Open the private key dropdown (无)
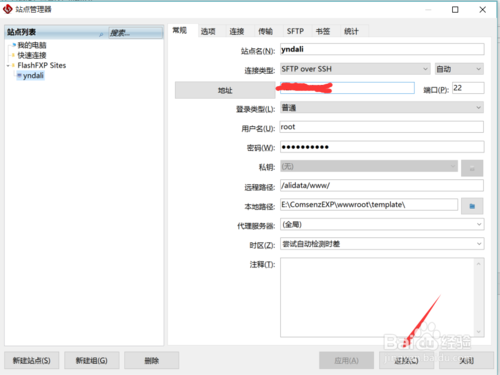 [369, 166]
